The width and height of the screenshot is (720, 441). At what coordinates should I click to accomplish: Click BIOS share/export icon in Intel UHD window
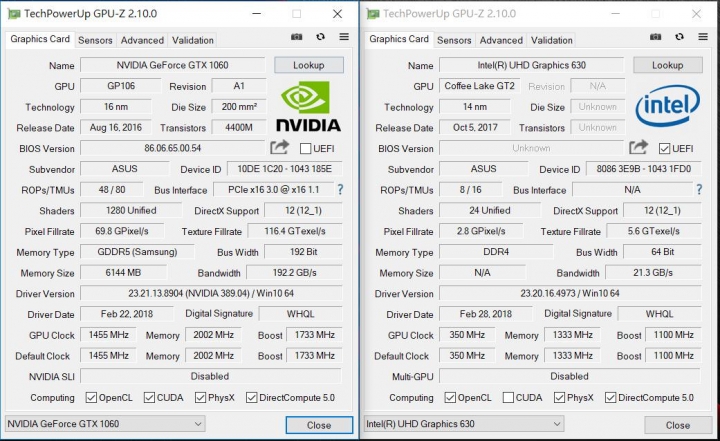(638, 147)
